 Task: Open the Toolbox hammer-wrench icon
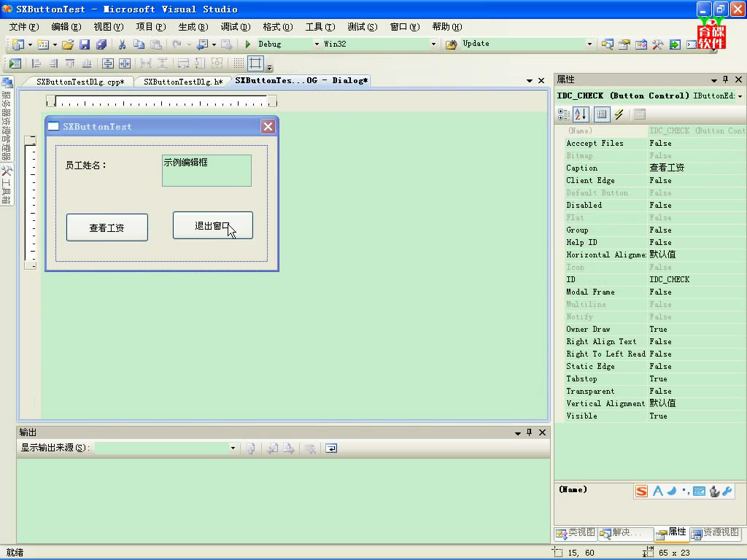[658, 44]
